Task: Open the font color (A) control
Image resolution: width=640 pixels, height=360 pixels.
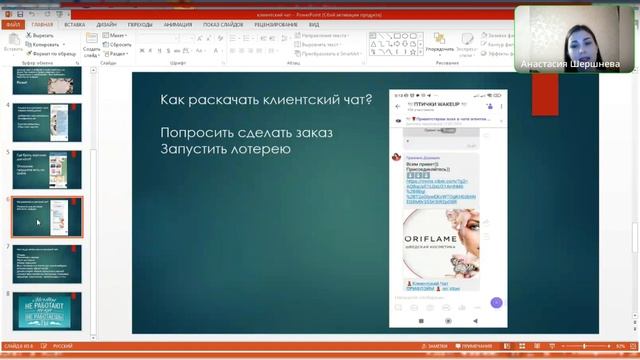Action: click(x=216, y=51)
